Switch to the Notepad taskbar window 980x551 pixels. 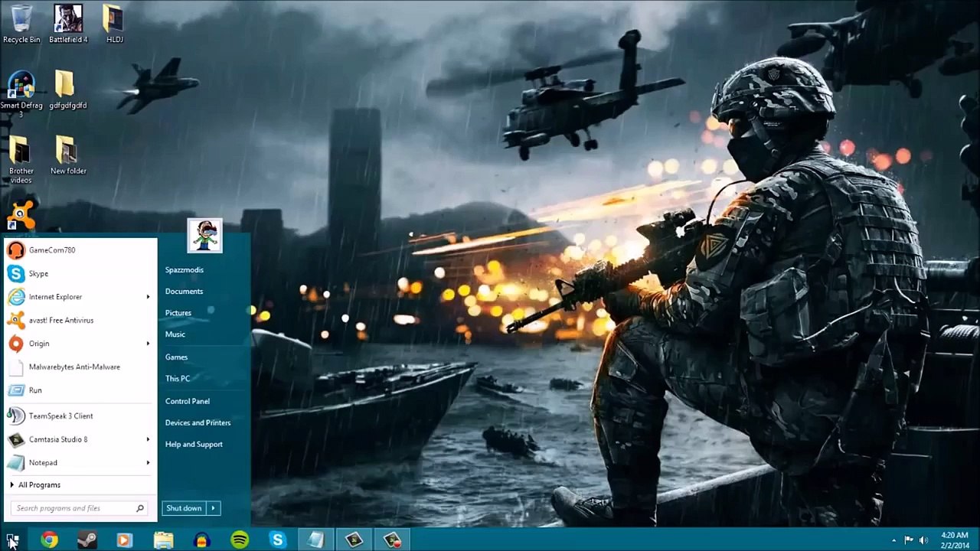click(x=315, y=540)
